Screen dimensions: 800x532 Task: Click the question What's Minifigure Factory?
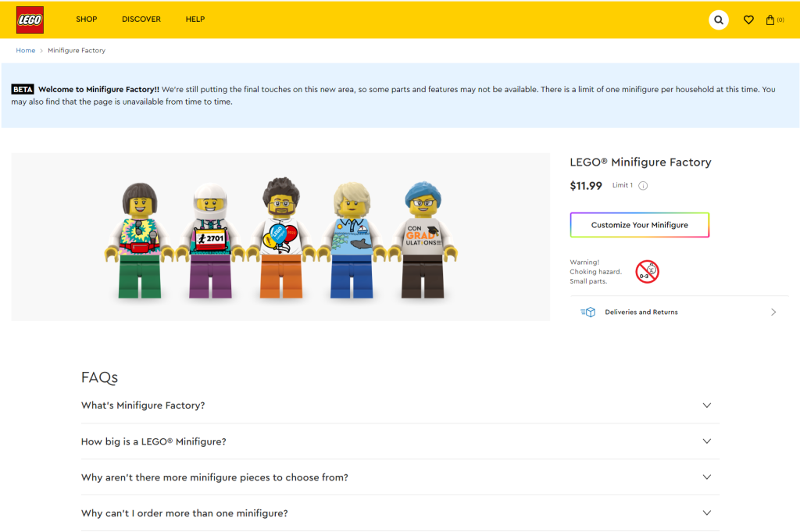(x=143, y=405)
